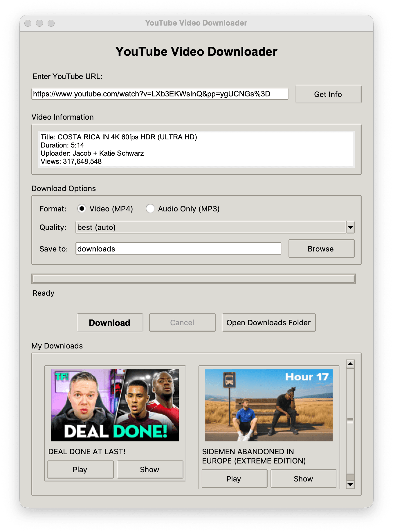Click the Save to path field
This screenshot has height=532, width=393.
[x=179, y=249]
